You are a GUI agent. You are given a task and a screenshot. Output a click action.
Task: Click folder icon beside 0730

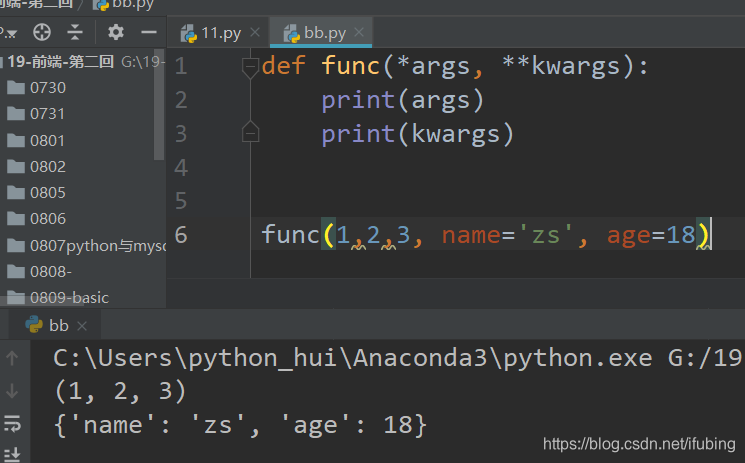(16, 87)
